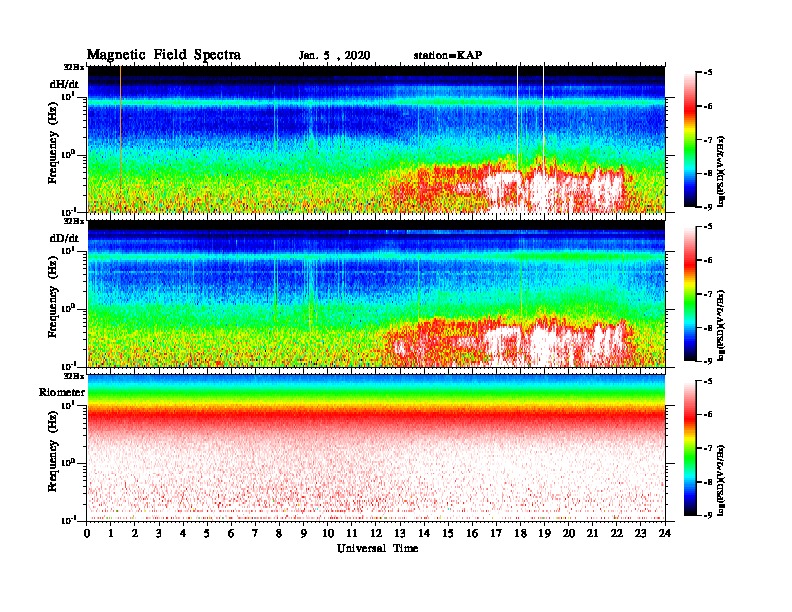Click hour 17 on Universal Time axis
This screenshot has height=612, width=792.
[x=497, y=533]
